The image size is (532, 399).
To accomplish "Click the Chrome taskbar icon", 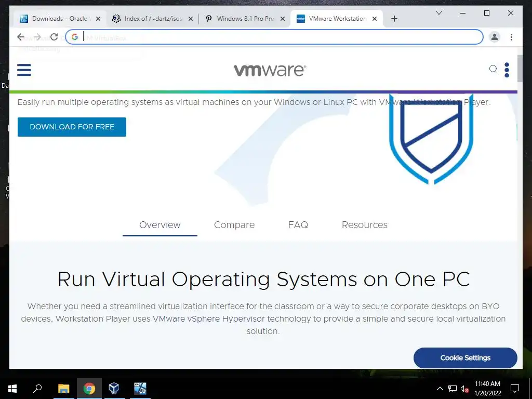I will coord(89,389).
